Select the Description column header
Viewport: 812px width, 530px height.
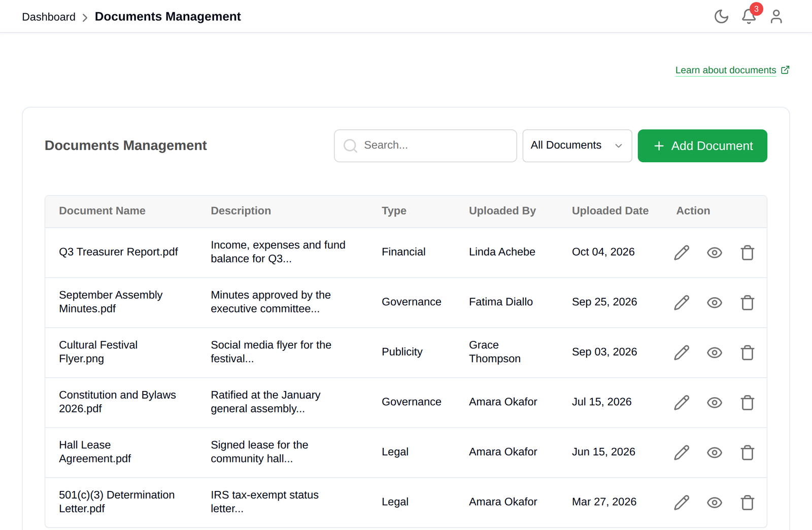click(x=241, y=211)
